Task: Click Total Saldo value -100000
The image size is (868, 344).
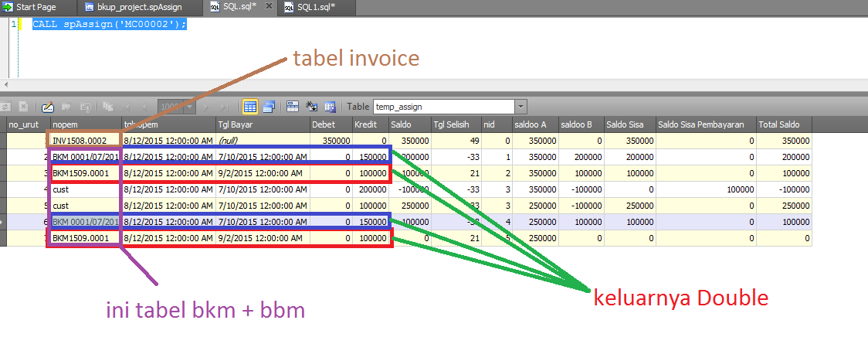Action: click(x=784, y=189)
